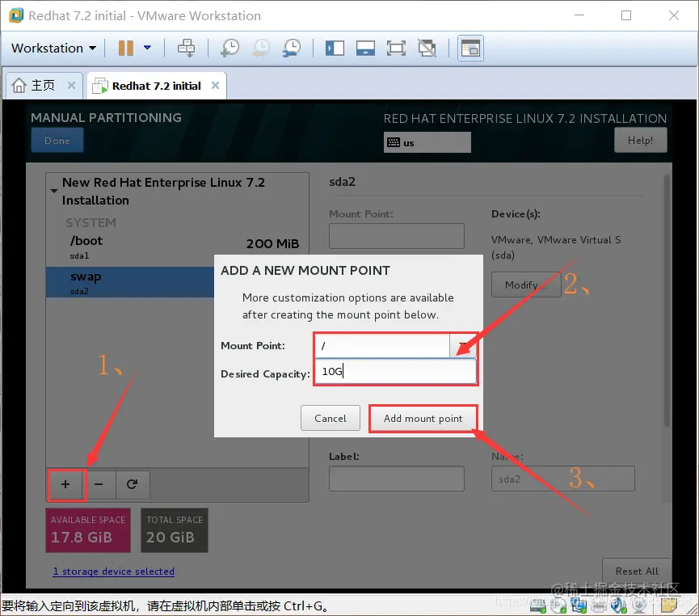
Task: Click the AVAILABLE SPACE 17.8 GiB box
Action: 88,530
